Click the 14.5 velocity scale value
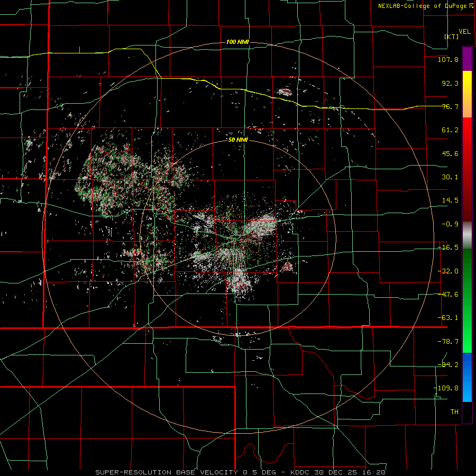 click(x=450, y=200)
